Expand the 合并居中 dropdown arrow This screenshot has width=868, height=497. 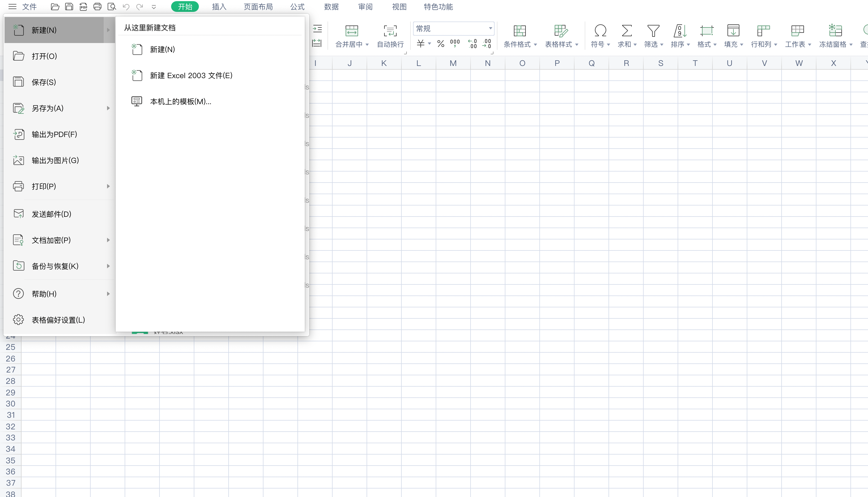tap(367, 45)
